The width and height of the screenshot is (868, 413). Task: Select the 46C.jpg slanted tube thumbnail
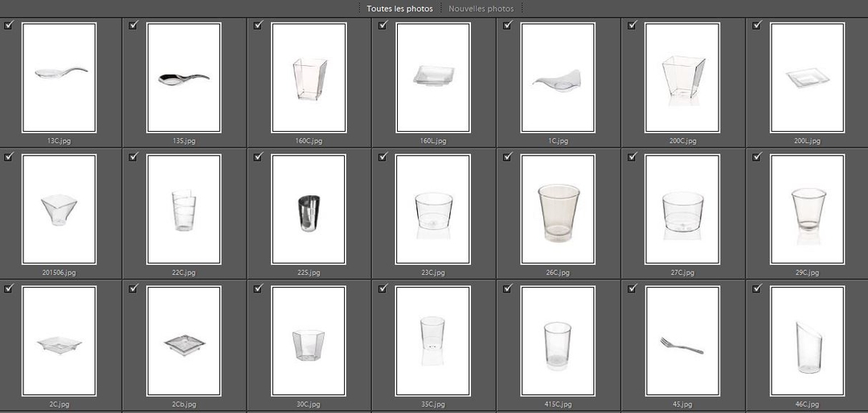point(808,341)
